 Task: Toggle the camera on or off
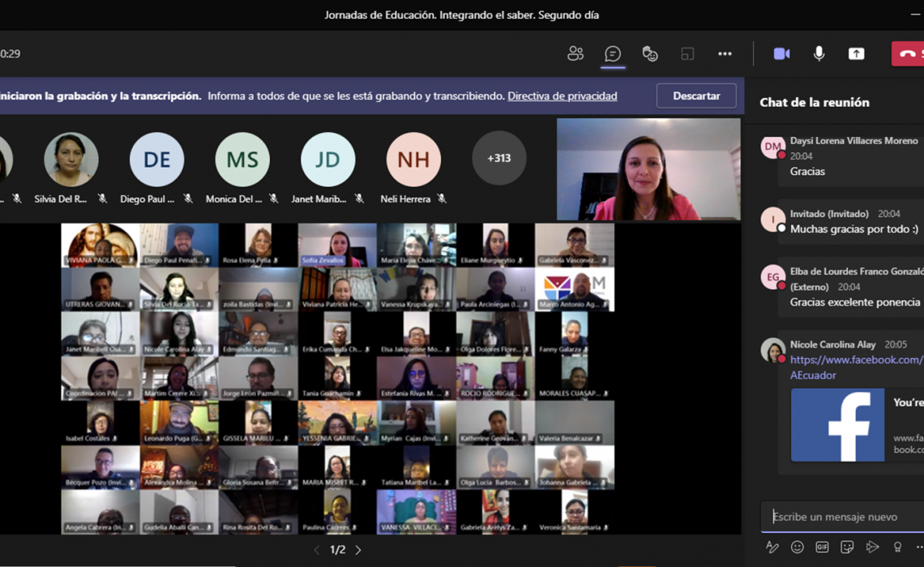click(x=781, y=53)
